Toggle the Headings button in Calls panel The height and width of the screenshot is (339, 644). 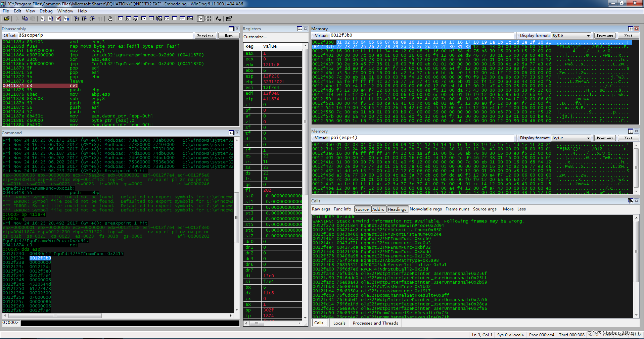[x=397, y=209]
